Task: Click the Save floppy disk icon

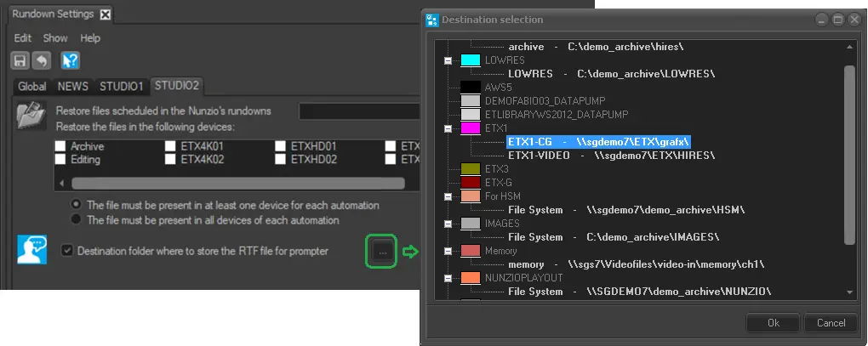Action: (20, 60)
